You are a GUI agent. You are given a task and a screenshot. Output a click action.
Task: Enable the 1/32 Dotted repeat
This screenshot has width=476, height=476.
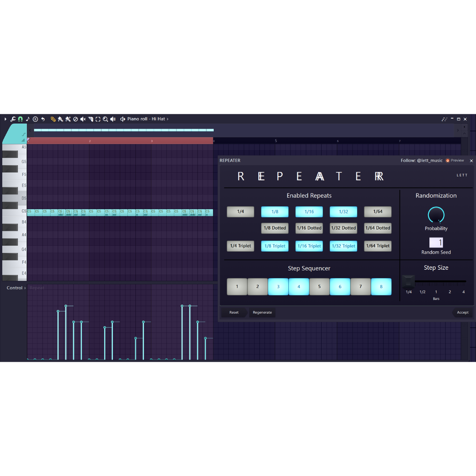coord(343,228)
